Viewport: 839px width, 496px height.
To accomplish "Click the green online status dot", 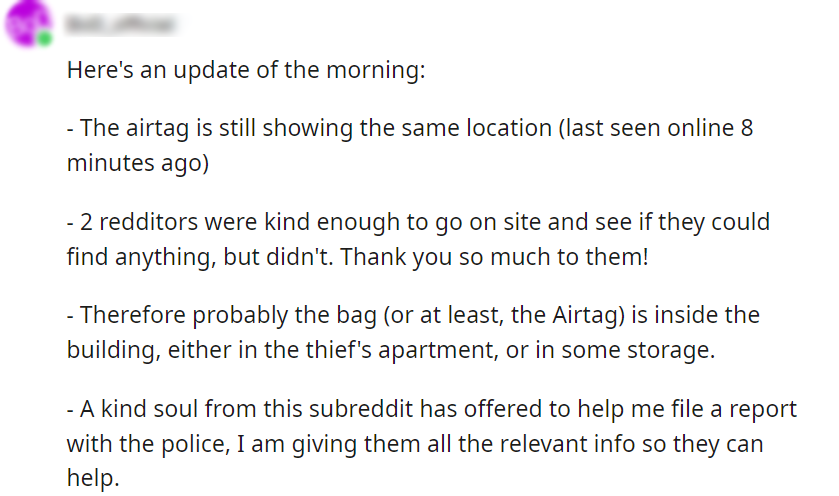I will click(x=44, y=39).
